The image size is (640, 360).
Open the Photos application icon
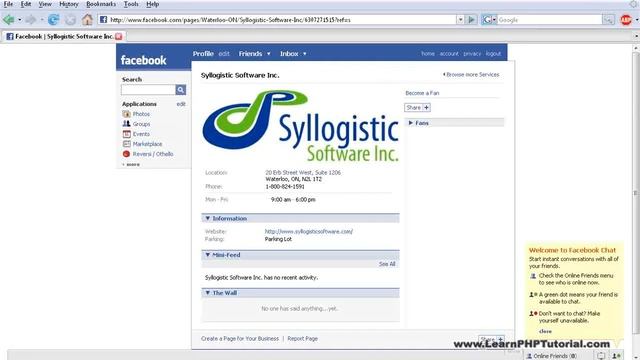click(127, 114)
